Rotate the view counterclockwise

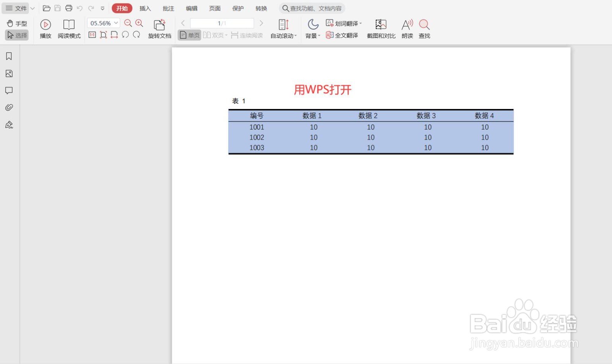pyautogui.click(x=125, y=35)
